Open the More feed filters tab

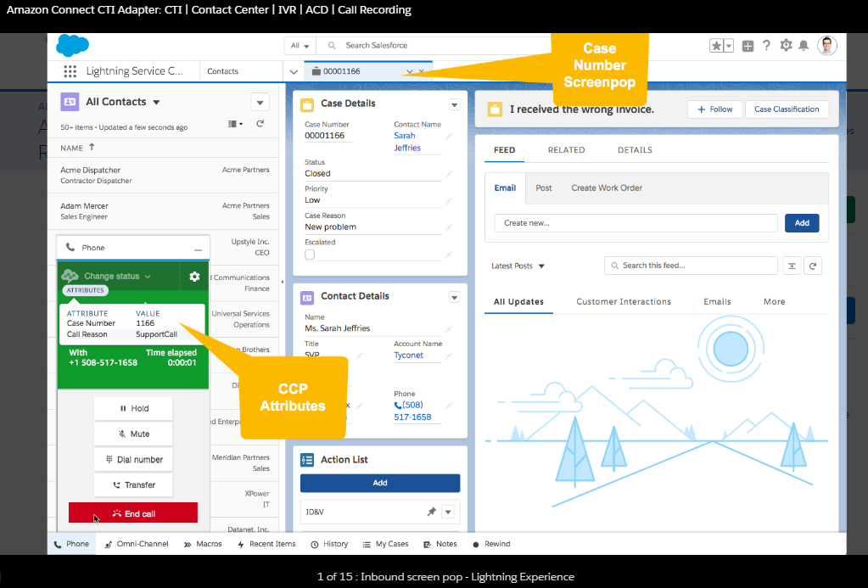coord(775,302)
